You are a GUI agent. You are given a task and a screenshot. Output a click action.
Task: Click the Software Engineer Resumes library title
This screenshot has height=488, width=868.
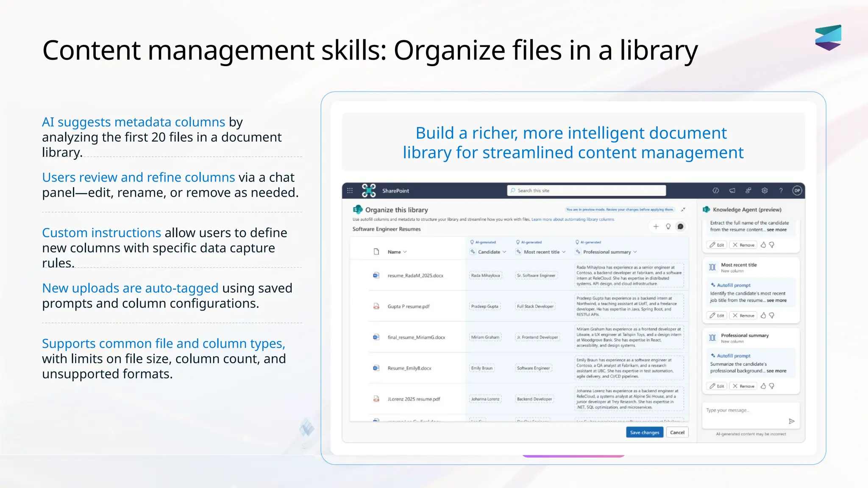387,229
